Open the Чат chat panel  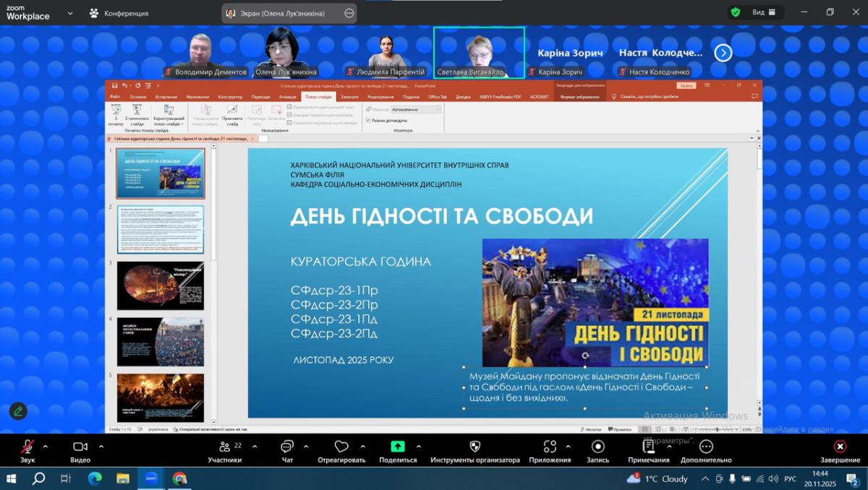[287, 447]
